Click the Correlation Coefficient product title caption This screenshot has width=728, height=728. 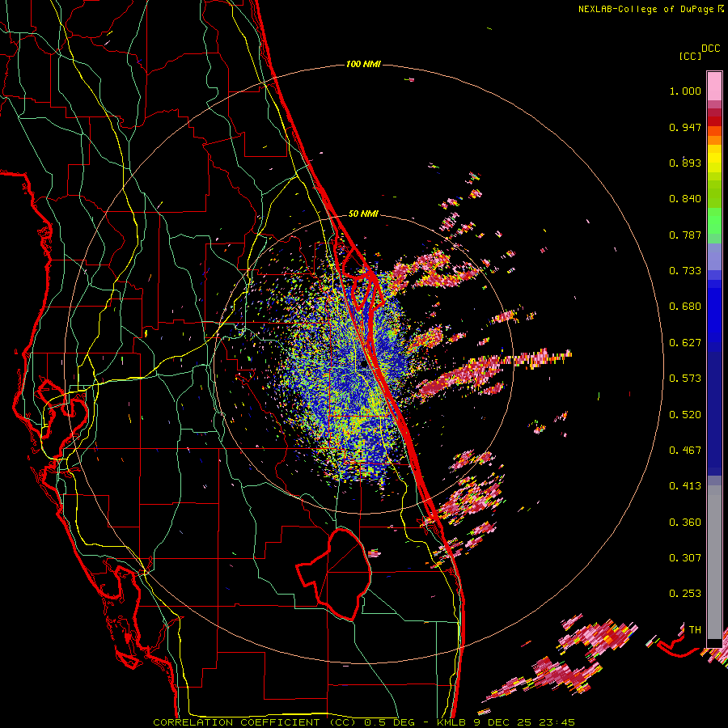pos(364,722)
